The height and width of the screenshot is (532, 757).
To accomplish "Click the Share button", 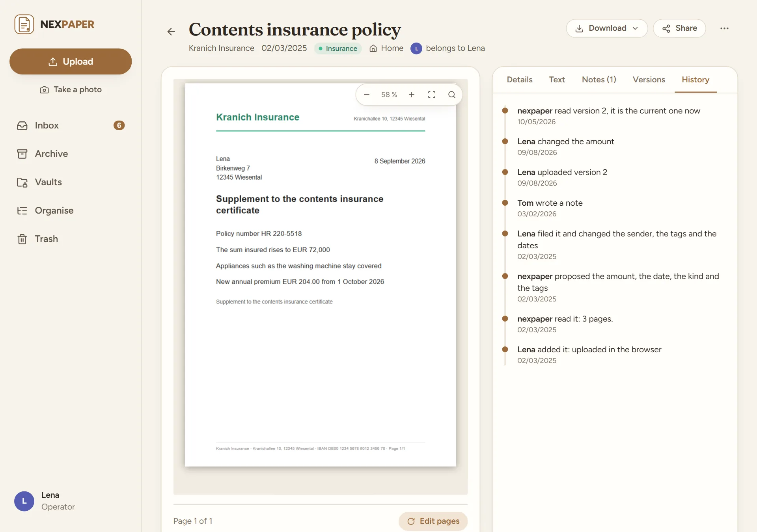I will click(x=679, y=28).
